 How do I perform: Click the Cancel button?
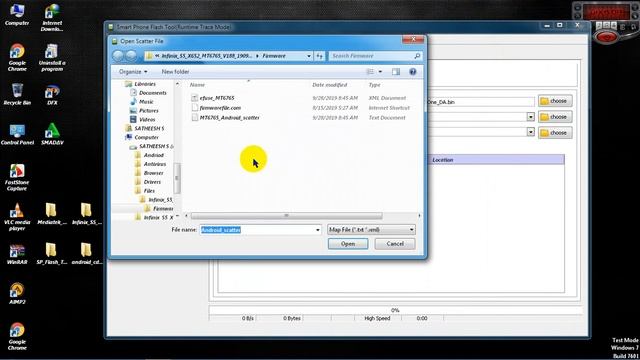[x=395, y=244]
